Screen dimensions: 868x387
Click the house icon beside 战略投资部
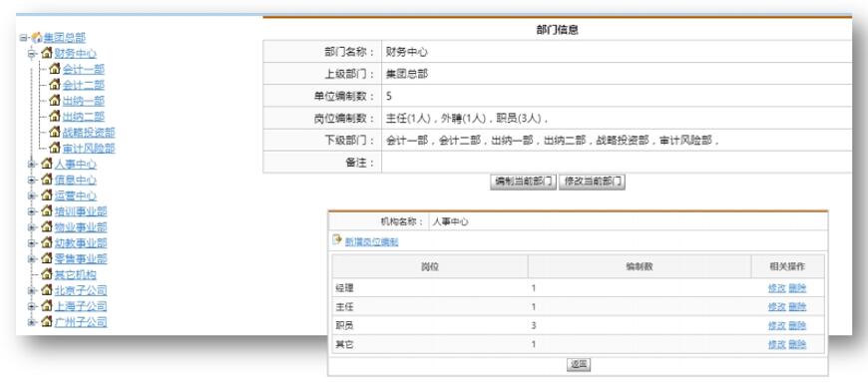coord(54,132)
